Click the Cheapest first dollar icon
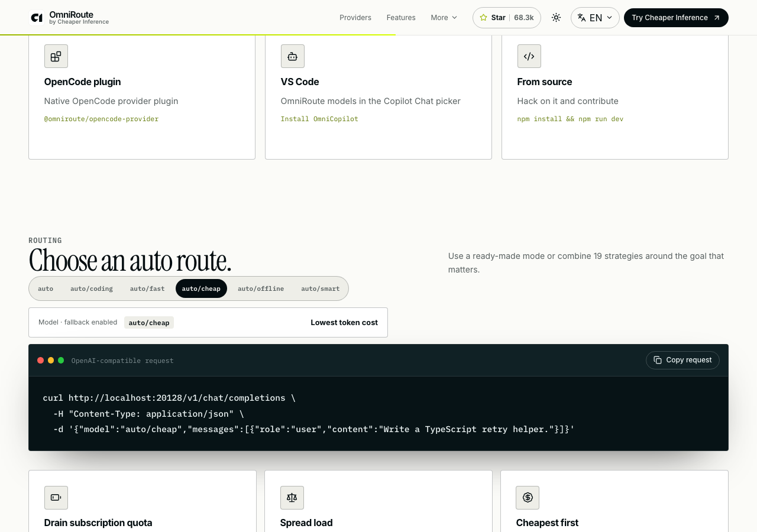Image resolution: width=757 pixels, height=532 pixels. (528, 498)
